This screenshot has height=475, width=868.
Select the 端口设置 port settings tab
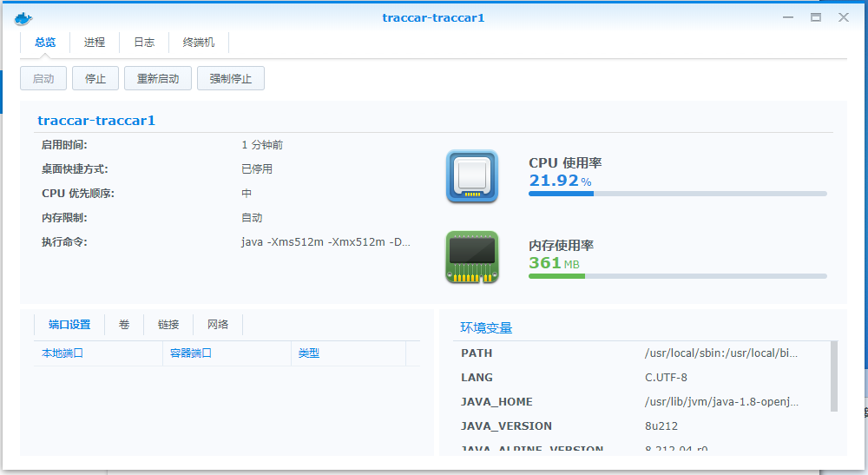(69, 325)
